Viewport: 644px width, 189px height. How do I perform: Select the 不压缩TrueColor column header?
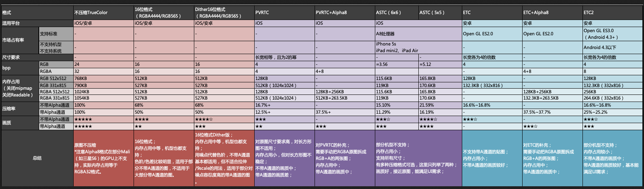pos(103,13)
